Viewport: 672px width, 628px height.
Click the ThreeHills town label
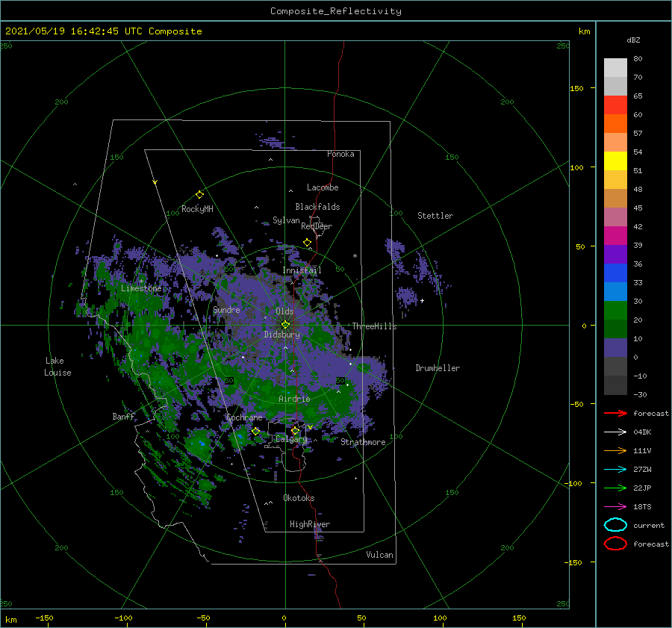(375, 326)
